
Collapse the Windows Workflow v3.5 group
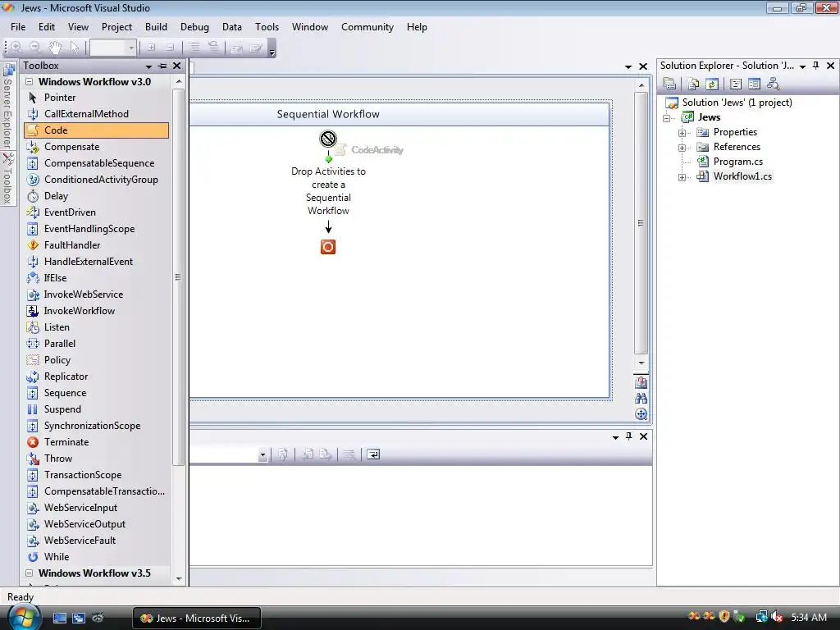tap(30, 573)
